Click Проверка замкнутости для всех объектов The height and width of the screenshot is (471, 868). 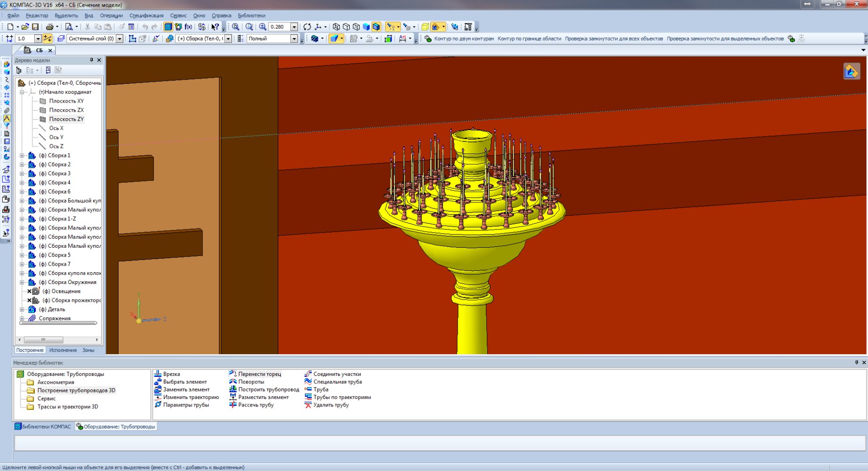pyautogui.click(x=614, y=39)
